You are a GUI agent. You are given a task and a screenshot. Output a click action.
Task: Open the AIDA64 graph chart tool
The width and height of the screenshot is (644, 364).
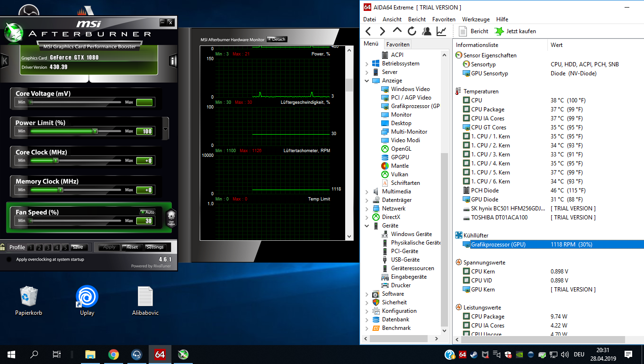pyautogui.click(x=441, y=31)
